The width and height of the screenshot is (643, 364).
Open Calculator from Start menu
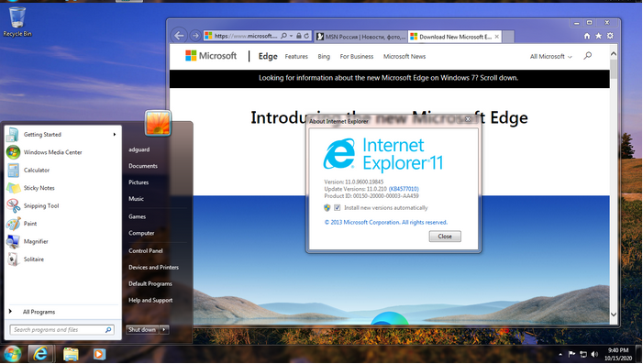(62, 171)
